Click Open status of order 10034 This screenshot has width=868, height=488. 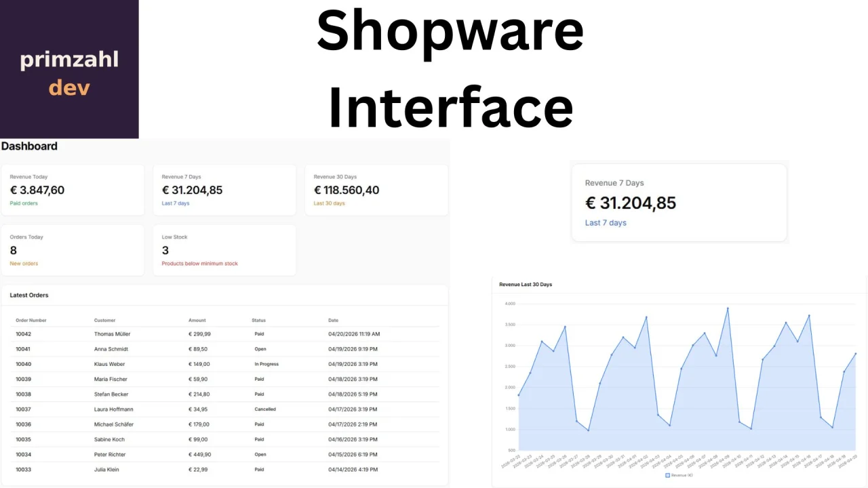[x=260, y=455]
